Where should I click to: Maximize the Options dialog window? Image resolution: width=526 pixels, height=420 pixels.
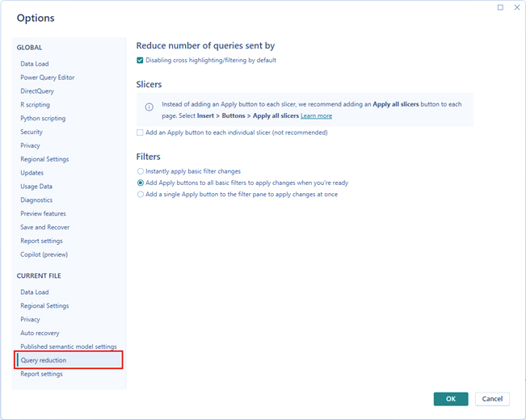pos(500,7)
